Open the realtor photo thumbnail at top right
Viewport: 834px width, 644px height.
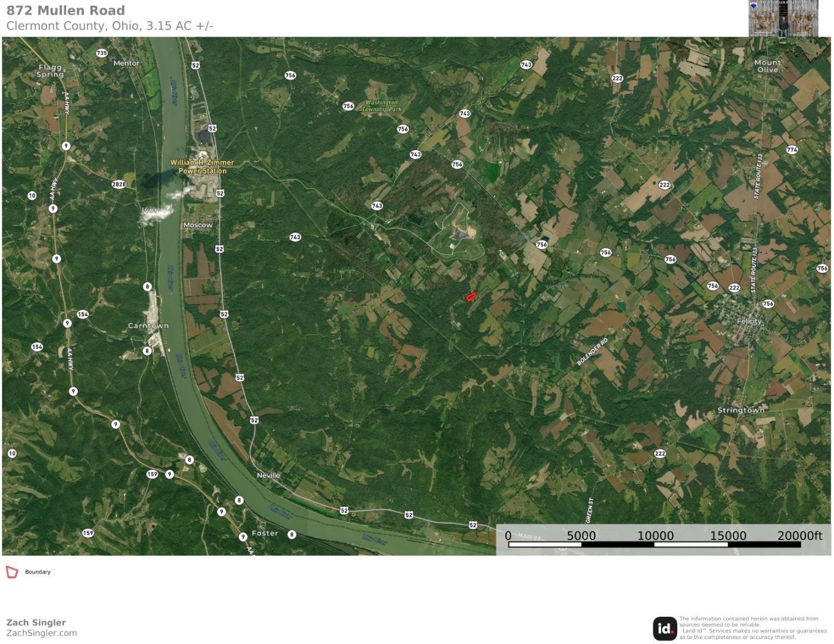click(783, 18)
